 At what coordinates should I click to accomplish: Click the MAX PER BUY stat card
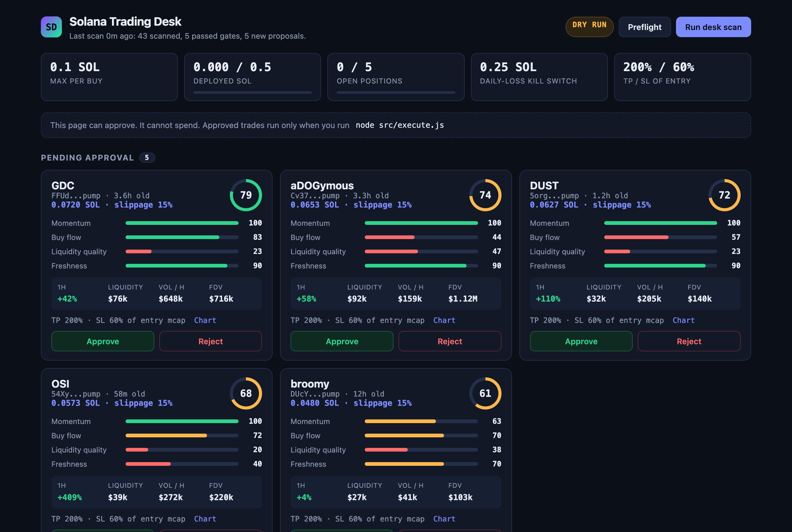(109, 77)
